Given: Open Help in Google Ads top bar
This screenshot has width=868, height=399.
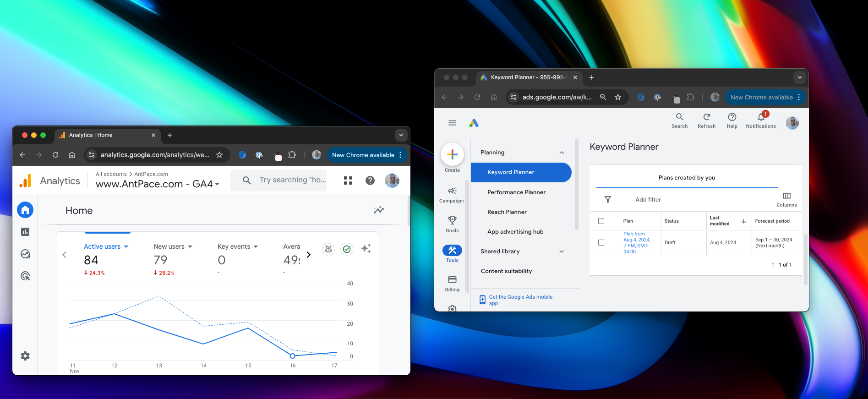Looking at the screenshot, I should [x=732, y=120].
